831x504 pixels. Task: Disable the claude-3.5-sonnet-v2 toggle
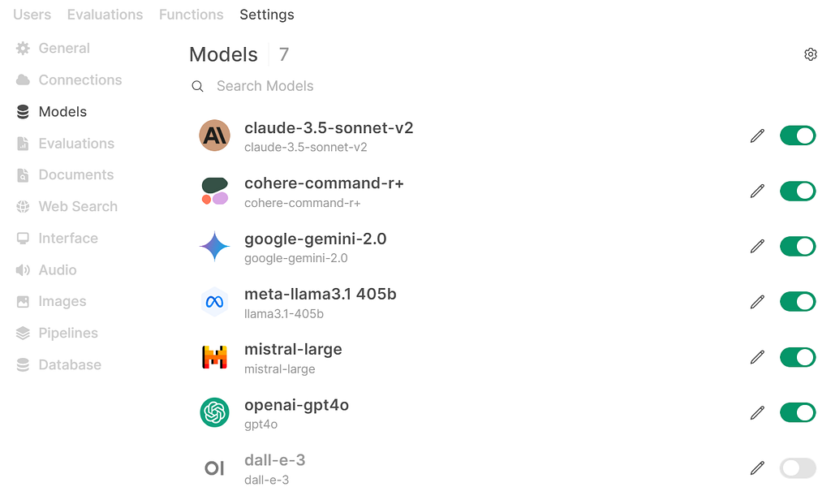798,136
